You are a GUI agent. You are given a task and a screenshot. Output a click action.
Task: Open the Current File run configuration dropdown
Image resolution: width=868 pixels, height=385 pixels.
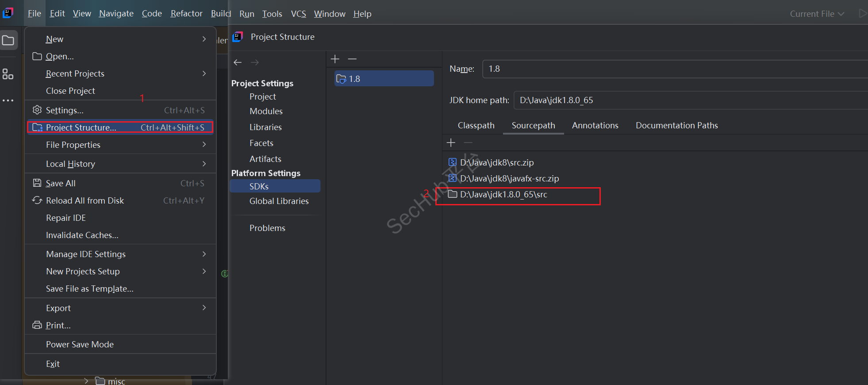tap(817, 14)
